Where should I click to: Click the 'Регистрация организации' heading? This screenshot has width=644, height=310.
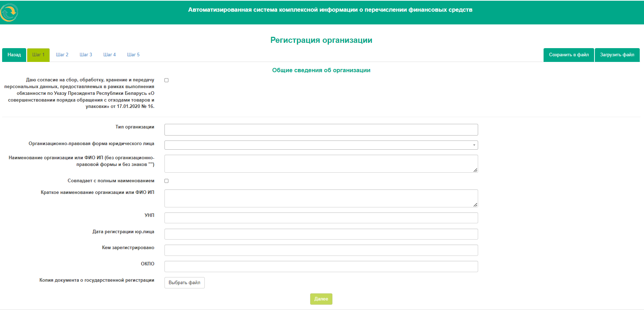tap(321, 40)
